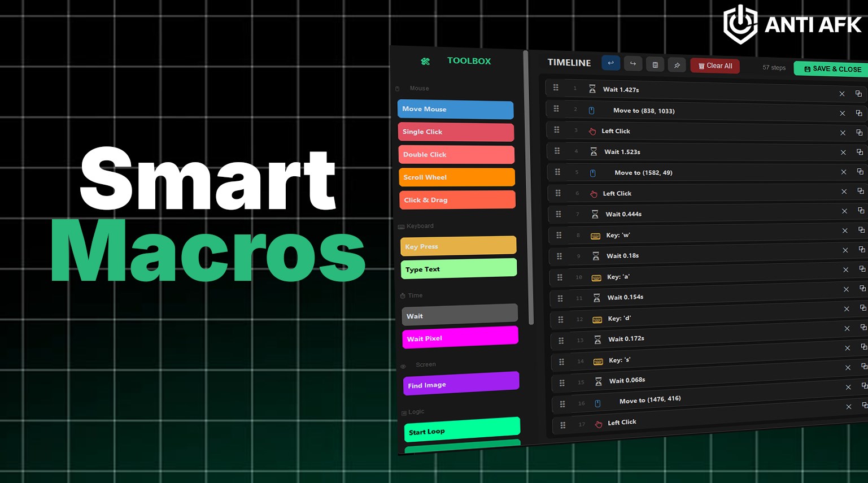Choose the Double Click toolbox block
The height and width of the screenshot is (483, 868).
(456, 154)
